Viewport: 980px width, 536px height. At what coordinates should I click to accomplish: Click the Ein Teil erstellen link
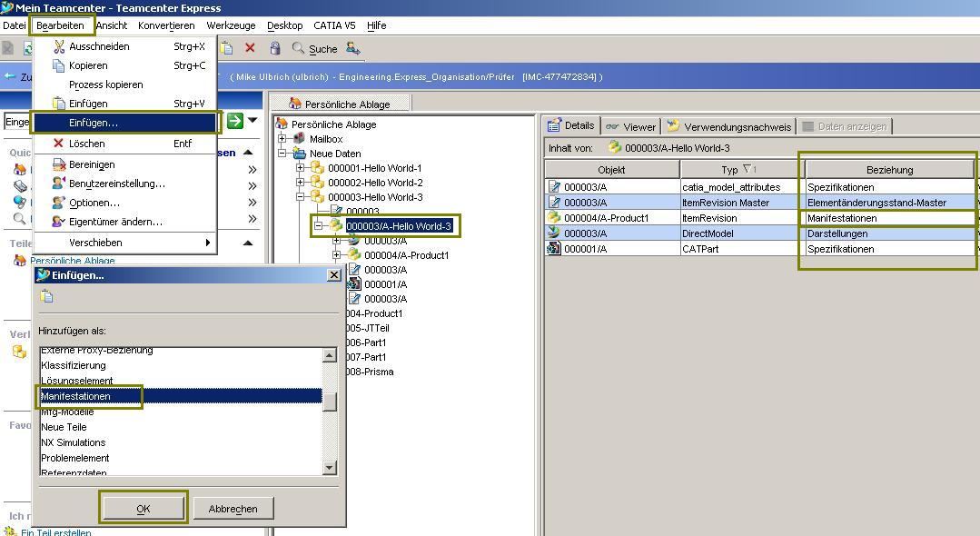point(56,532)
